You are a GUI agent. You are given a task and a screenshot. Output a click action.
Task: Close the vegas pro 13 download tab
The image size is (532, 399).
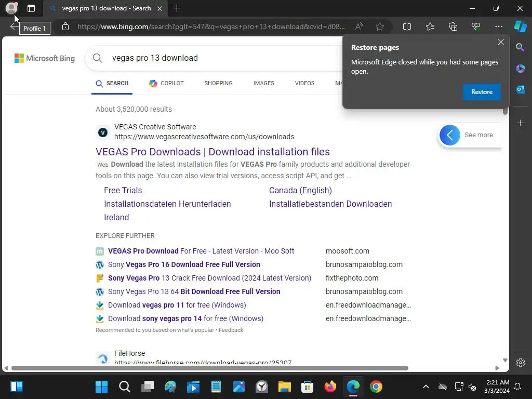click(159, 8)
